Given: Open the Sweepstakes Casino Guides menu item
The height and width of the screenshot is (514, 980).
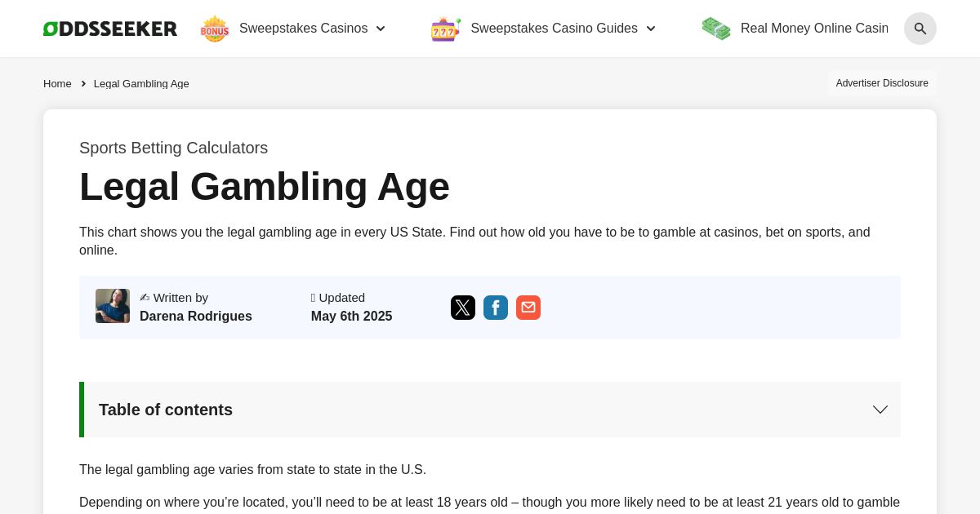Looking at the screenshot, I should (554, 29).
